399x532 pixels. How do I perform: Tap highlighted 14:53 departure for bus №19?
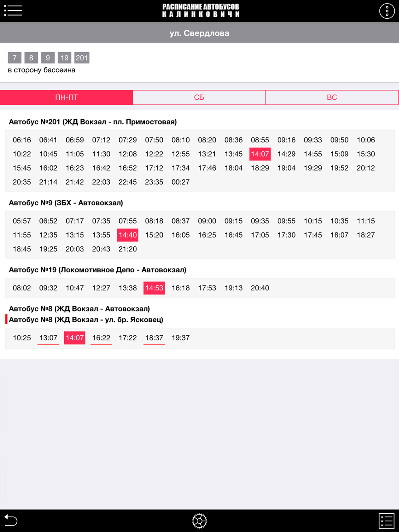[x=154, y=288]
